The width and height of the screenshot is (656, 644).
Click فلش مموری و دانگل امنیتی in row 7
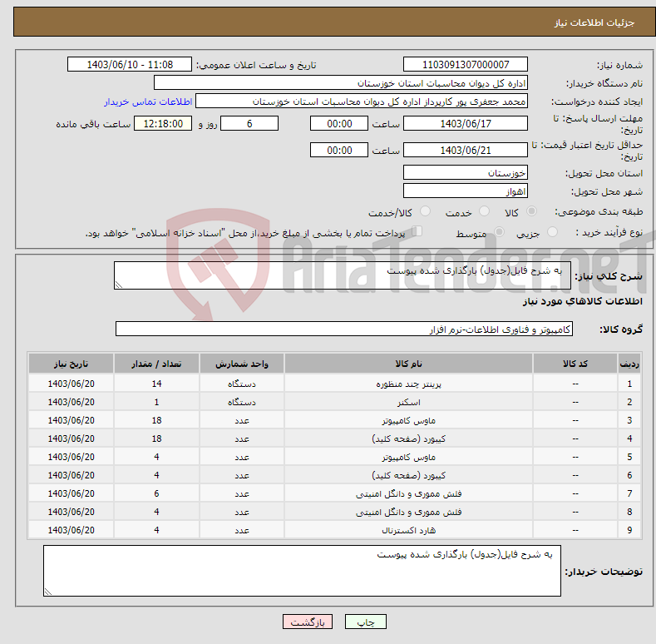tap(408, 494)
